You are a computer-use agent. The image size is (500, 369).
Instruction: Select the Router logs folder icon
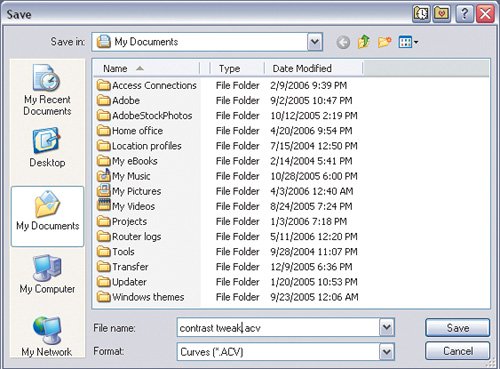click(x=104, y=236)
